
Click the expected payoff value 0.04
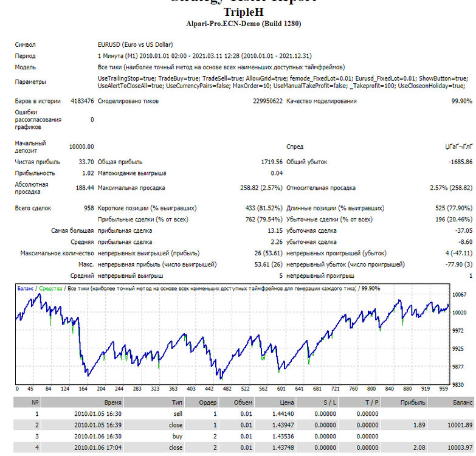coord(277,173)
